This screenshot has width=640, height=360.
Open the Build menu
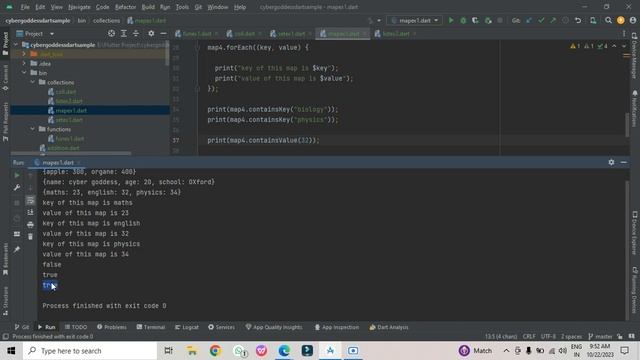click(148, 7)
